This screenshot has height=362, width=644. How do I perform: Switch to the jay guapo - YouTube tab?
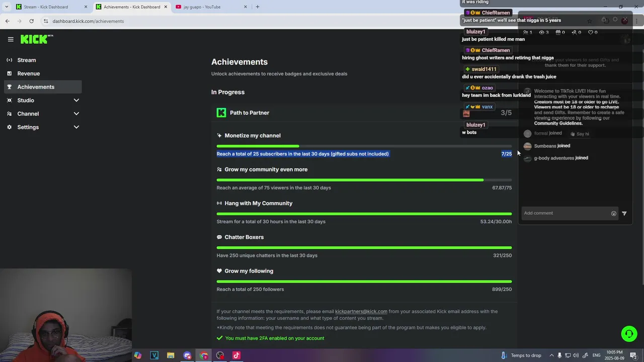[x=211, y=7]
